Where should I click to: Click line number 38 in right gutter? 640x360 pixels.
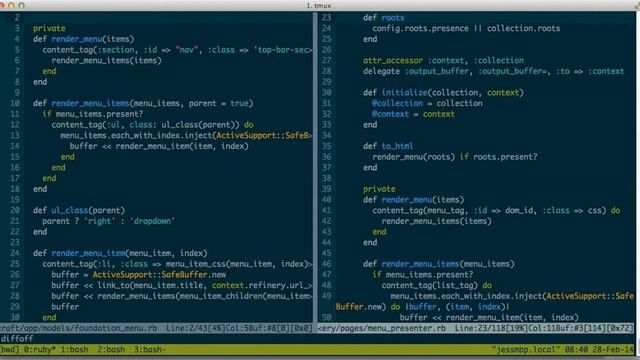(x=327, y=178)
